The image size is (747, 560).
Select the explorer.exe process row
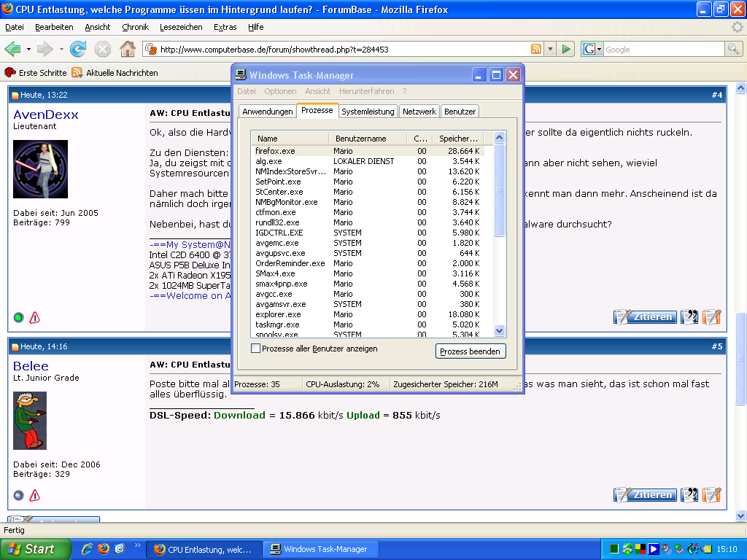click(x=368, y=314)
